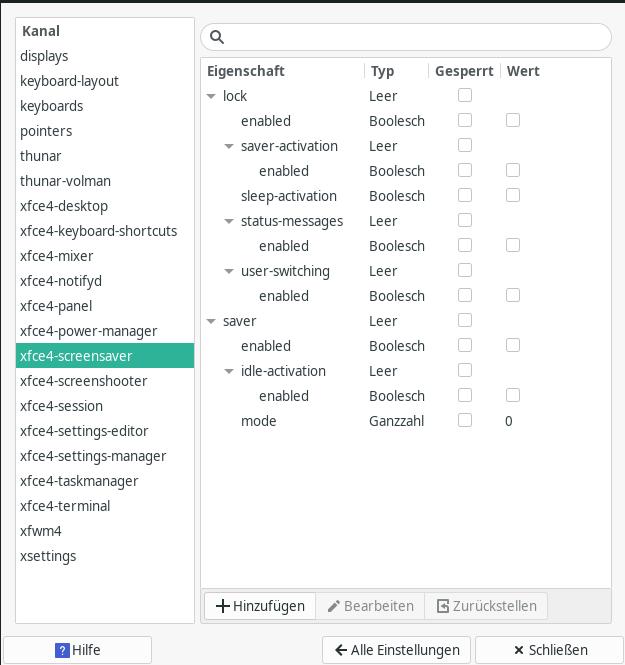Collapse the lock tree node
The width and height of the screenshot is (625, 665).
pos(211,96)
